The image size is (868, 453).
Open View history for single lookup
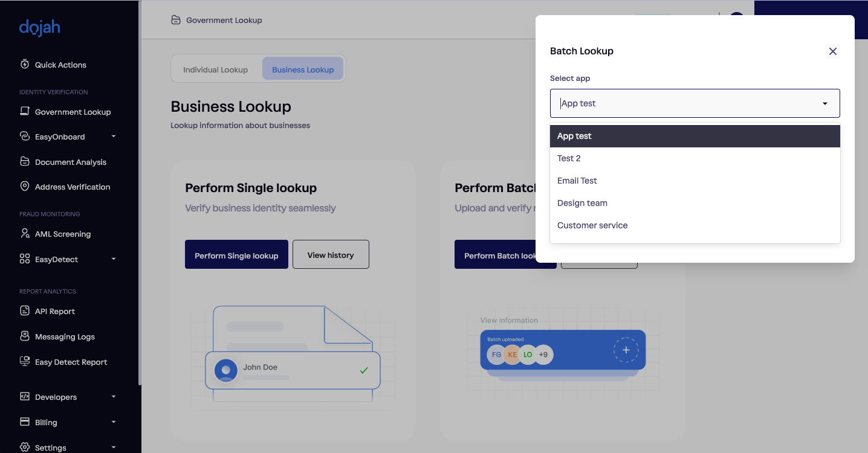(331, 255)
